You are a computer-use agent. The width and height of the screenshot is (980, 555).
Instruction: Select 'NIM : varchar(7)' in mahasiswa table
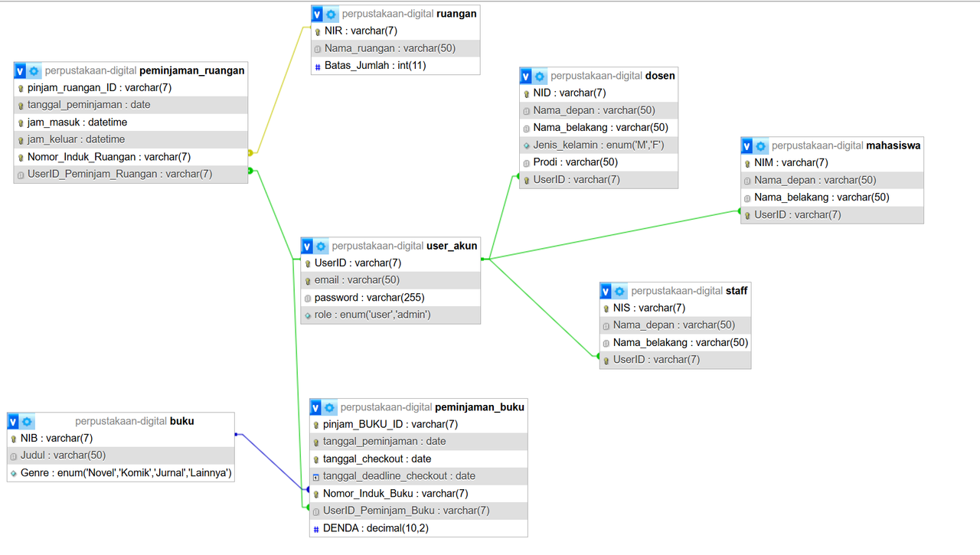[832, 162]
